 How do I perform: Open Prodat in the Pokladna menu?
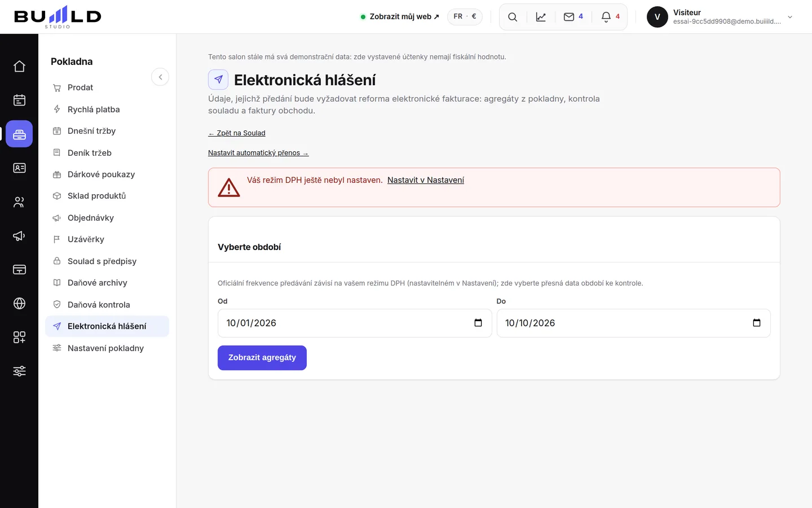coord(107,87)
